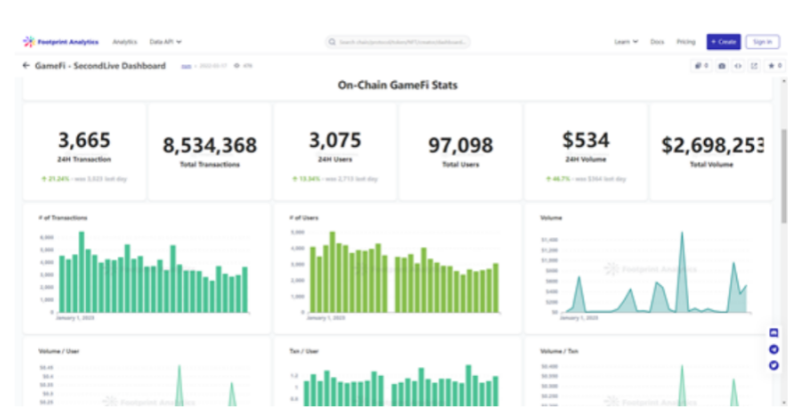Click the 3,665 24H Transaction value

point(84,140)
